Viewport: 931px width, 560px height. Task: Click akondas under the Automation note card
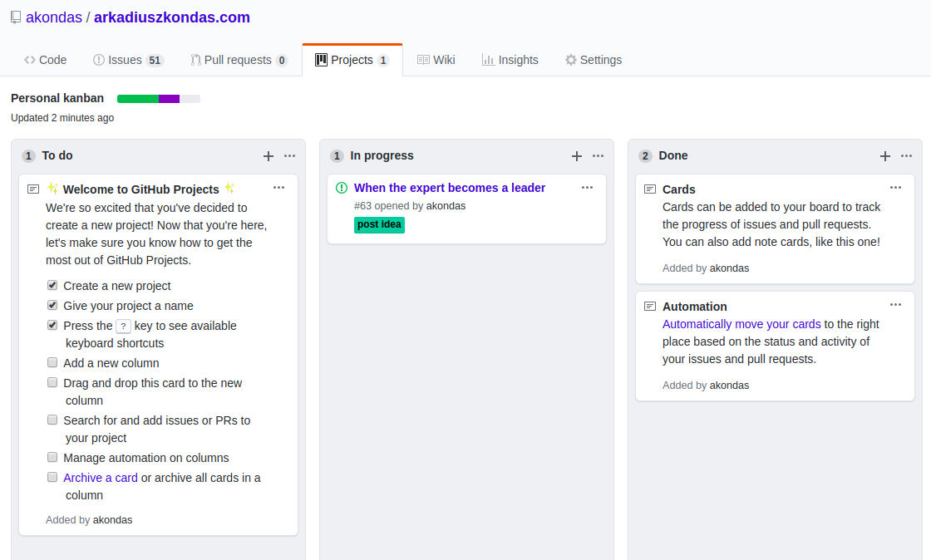729,386
